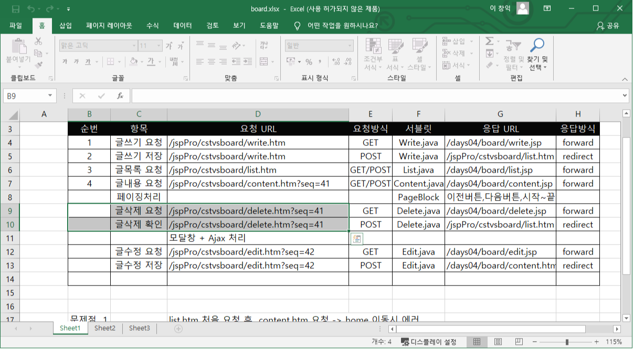
Task: Click the formula bar input field
Action: (375, 96)
